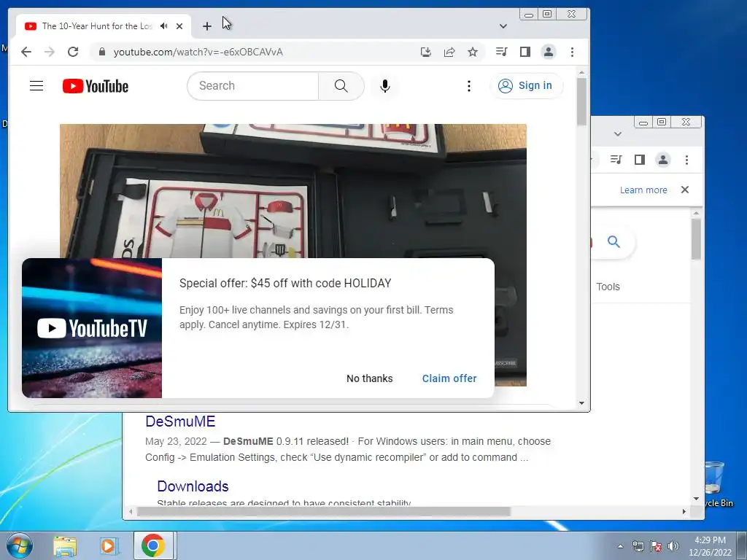Toggle side panel in YouTube window
Image resolution: width=747 pixels, height=560 pixels.
point(525,52)
